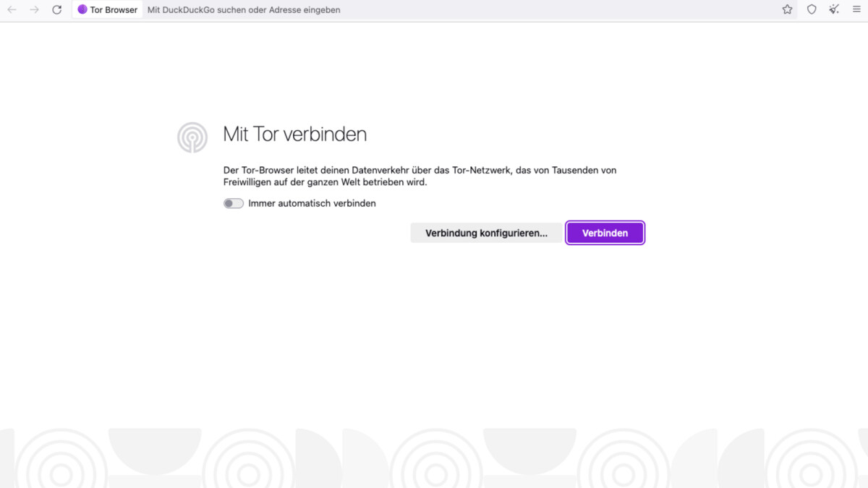The image size is (868, 488).
Task: Click the 'Mit Tor verbinden' heading
Action: (x=294, y=134)
